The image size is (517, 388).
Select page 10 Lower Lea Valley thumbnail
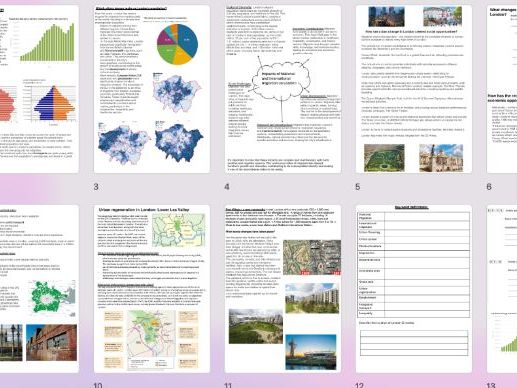tap(152, 289)
